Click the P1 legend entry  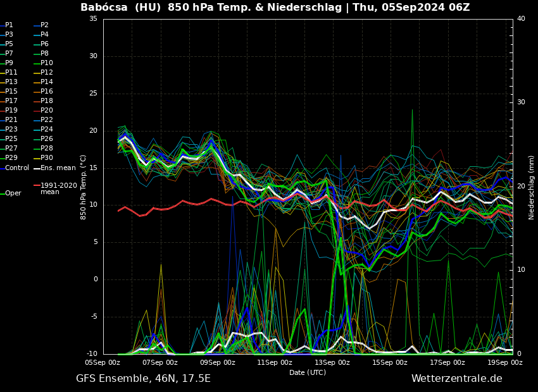tap(9, 25)
